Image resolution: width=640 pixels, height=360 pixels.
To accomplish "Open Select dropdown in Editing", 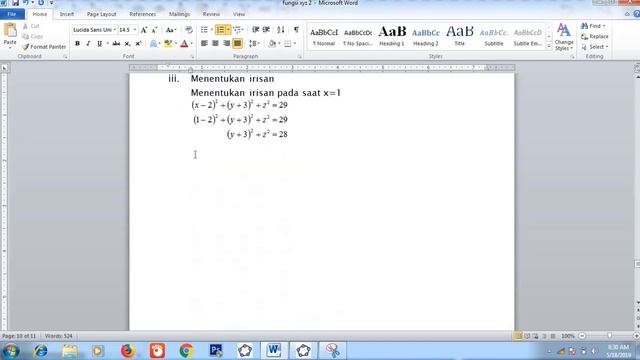I will (x=595, y=47).
